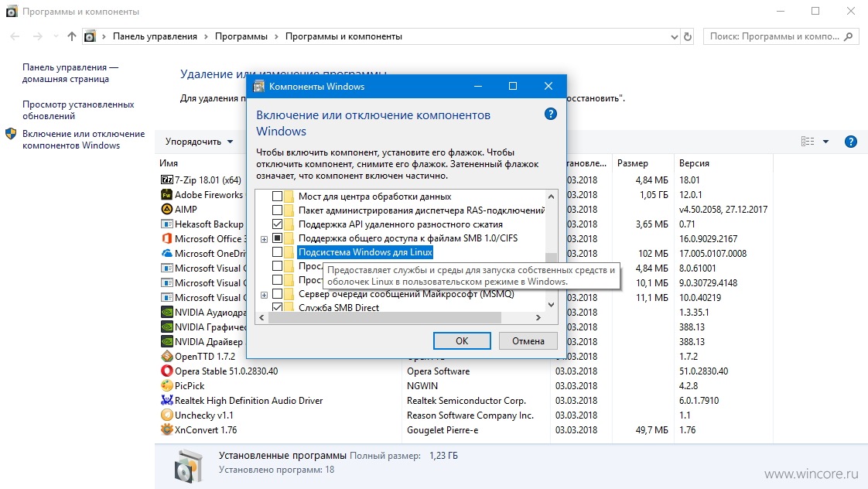
Task: Click the components list vertical scrollbar thumb
Action: point(551,257)
